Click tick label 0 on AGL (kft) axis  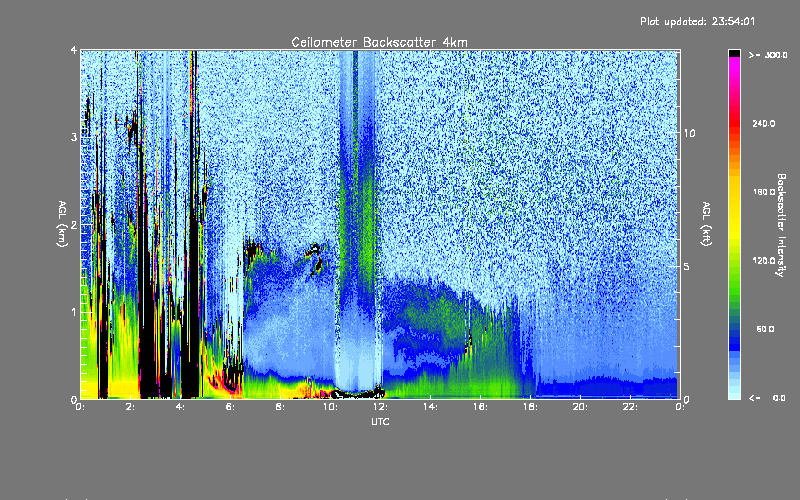tap(686, 400)
